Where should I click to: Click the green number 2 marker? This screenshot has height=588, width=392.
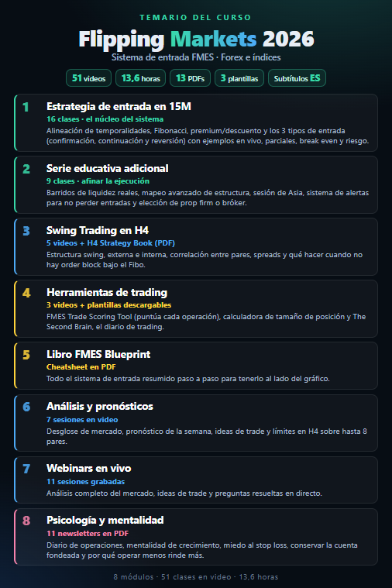point(26,169)
